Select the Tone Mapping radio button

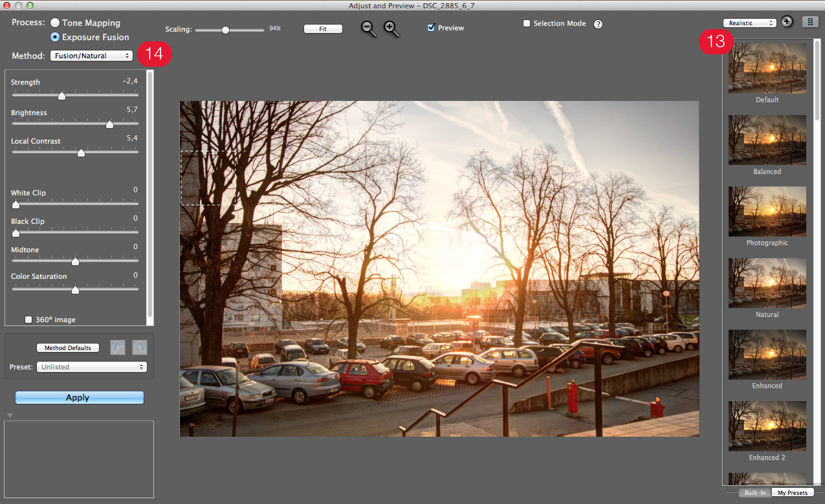(x=55, y=23)
